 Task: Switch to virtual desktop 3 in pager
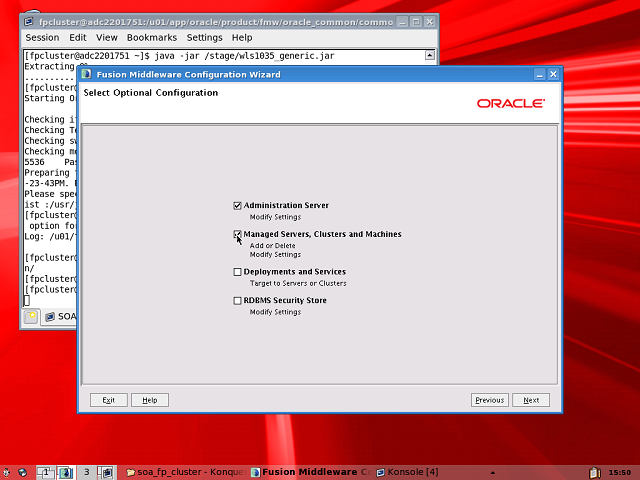86,472
